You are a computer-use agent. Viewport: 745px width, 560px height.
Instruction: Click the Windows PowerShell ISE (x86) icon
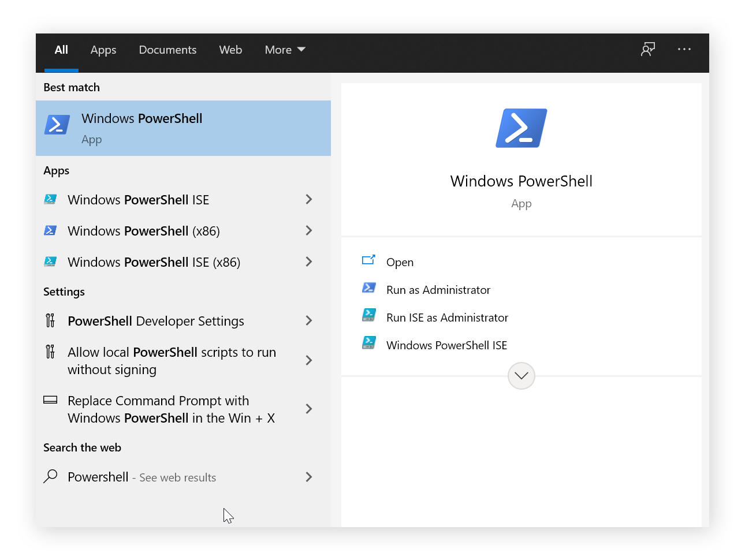click(50, 262)
